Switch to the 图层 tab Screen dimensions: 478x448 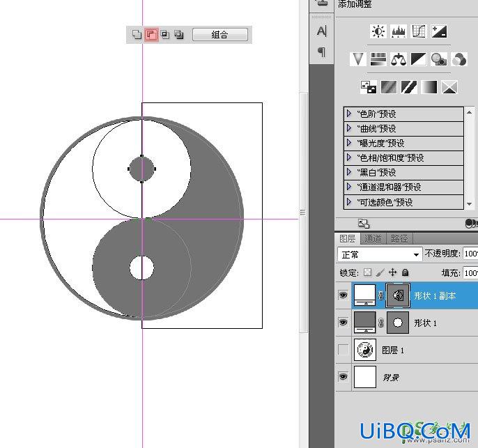tap(348, 238)
